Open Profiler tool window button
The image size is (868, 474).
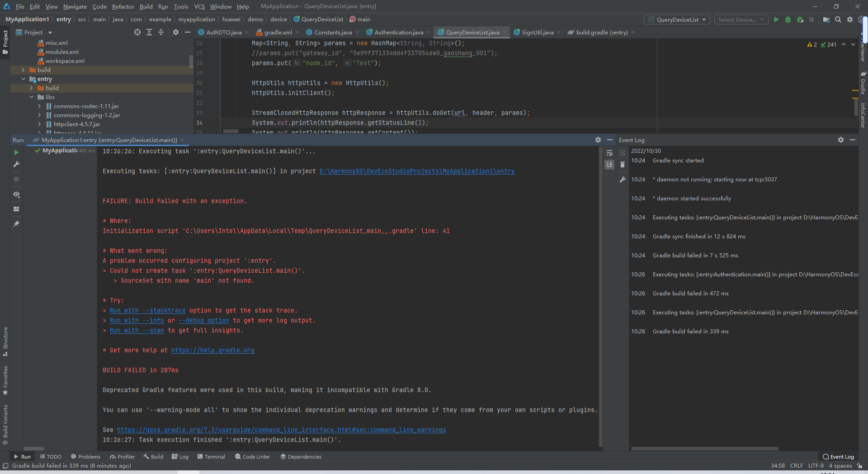pos(122,457)
